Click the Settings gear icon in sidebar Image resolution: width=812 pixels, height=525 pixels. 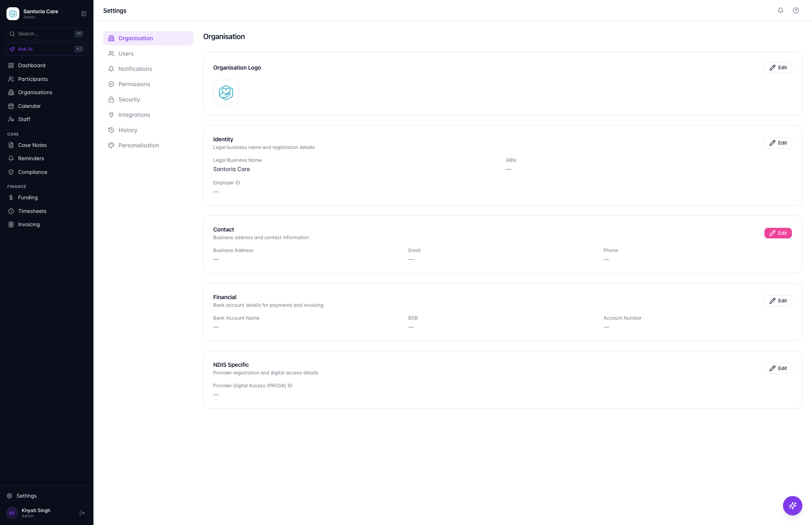pos(10,496)
